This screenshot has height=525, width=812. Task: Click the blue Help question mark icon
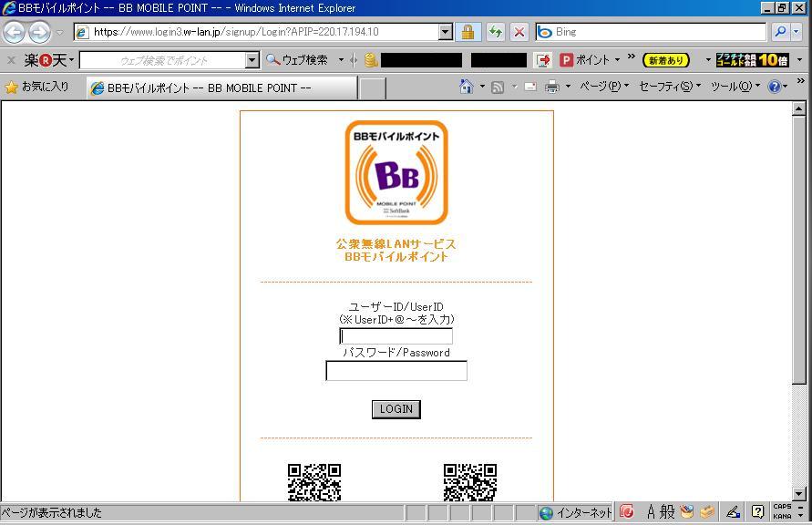(775, 87)
